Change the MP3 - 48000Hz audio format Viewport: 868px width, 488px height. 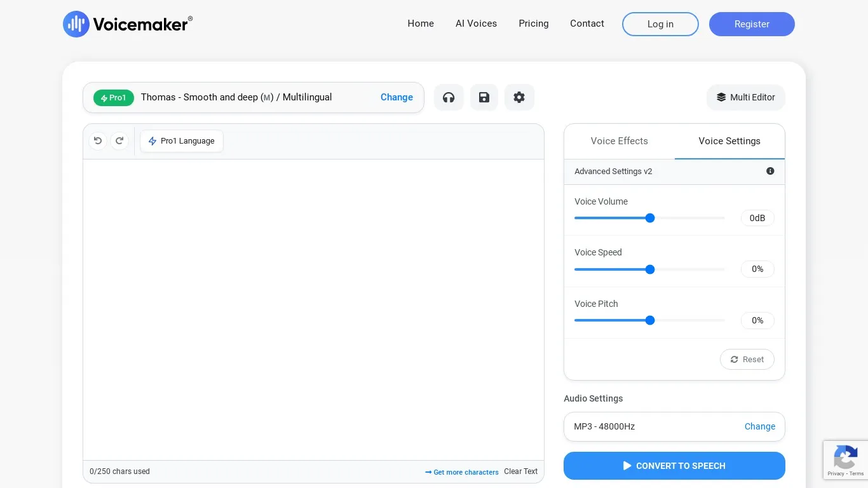pos(760,426)
